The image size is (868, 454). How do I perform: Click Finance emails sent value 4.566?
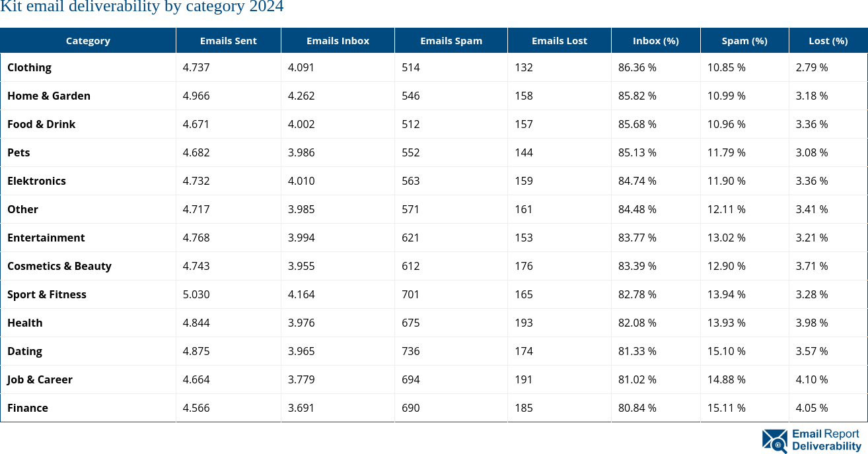196,408
